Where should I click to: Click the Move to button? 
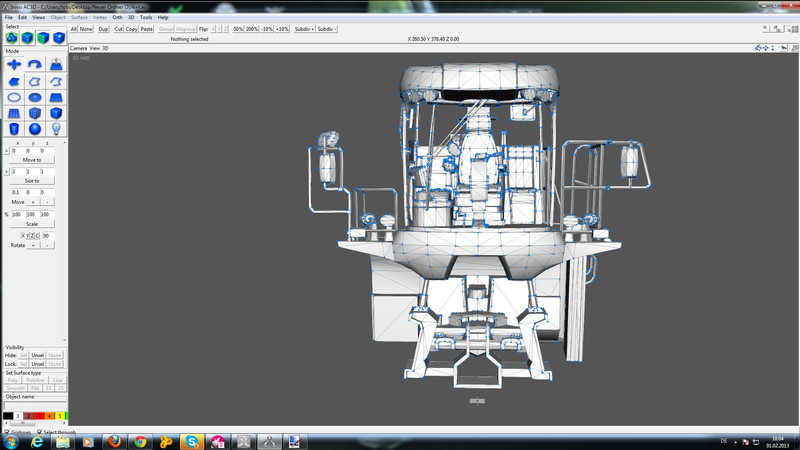[32, 160]
